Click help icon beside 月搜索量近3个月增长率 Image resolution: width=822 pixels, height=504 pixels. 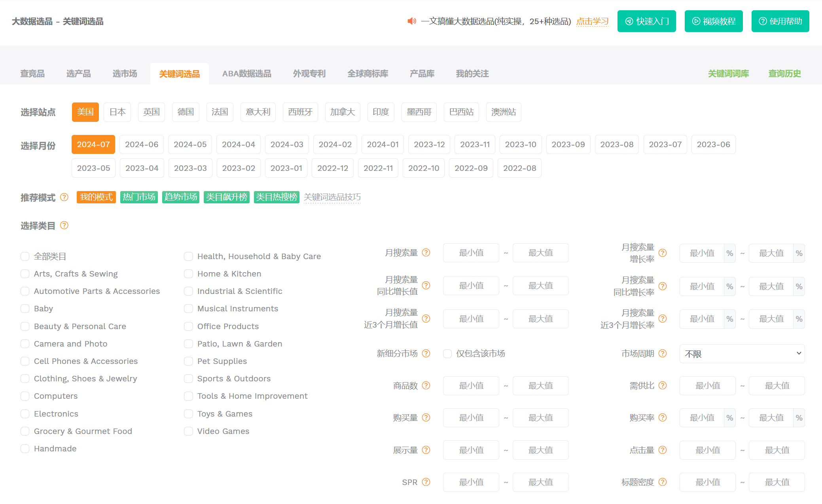pos(663,318)
